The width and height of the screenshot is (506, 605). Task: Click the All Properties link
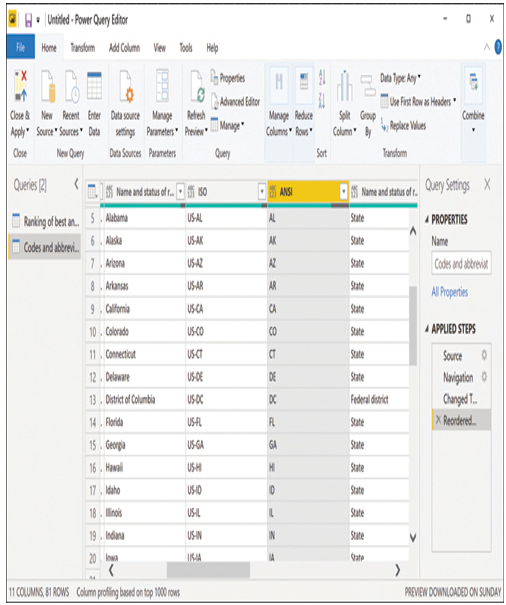pyautogui.click(x=450, y=292)
